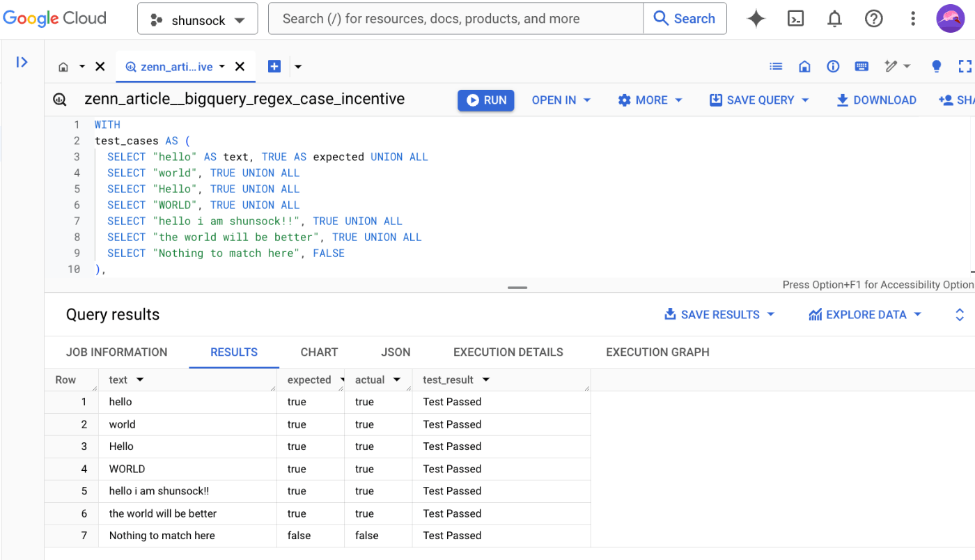Open the shunsock project selector
975x560 pixels.
[x=198, y=19]
